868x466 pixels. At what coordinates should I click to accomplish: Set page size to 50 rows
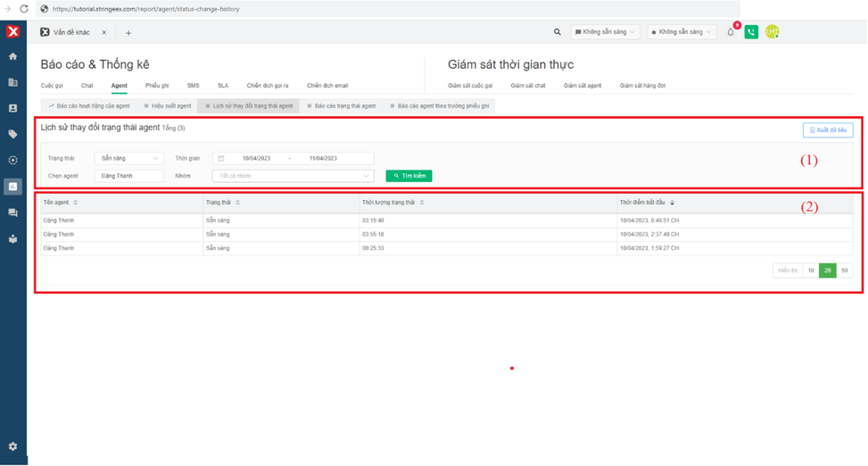844,270
